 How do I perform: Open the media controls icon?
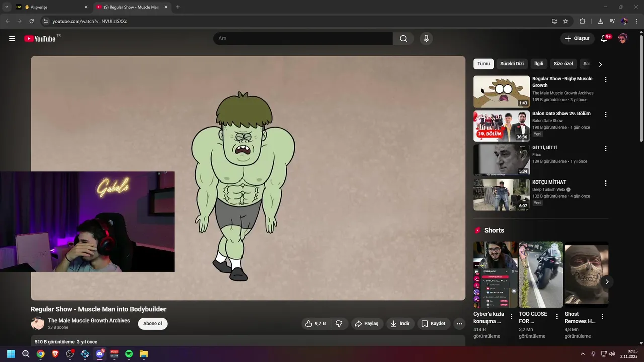click(x=612, y=21)
